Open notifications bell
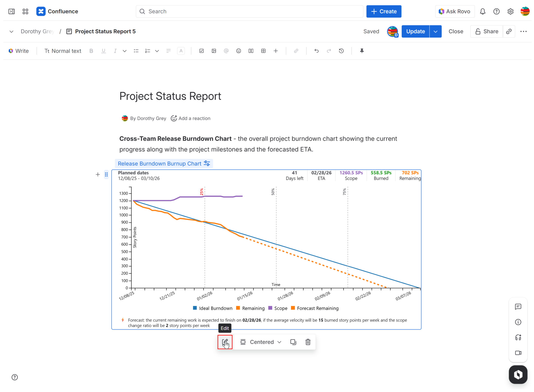This screenshot has width=534, height=392. coord(482,11)
